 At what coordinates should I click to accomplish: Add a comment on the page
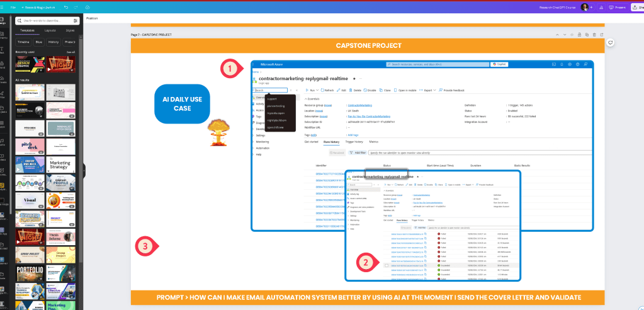click(611, 42)
